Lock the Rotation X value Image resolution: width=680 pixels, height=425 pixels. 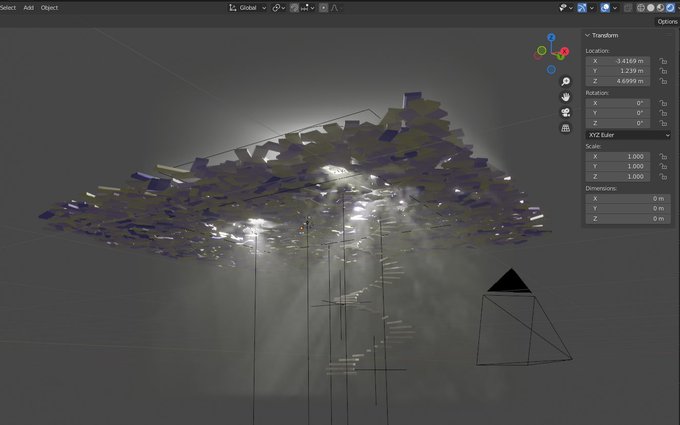[663, 103]
